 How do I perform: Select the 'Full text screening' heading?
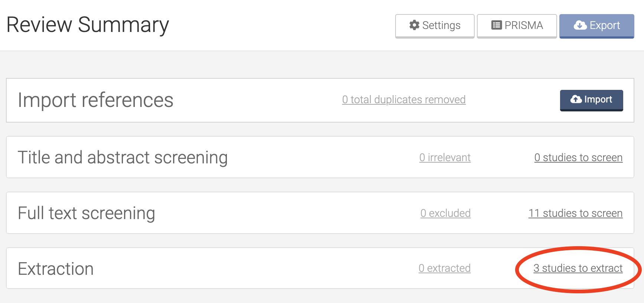point(86,213)
